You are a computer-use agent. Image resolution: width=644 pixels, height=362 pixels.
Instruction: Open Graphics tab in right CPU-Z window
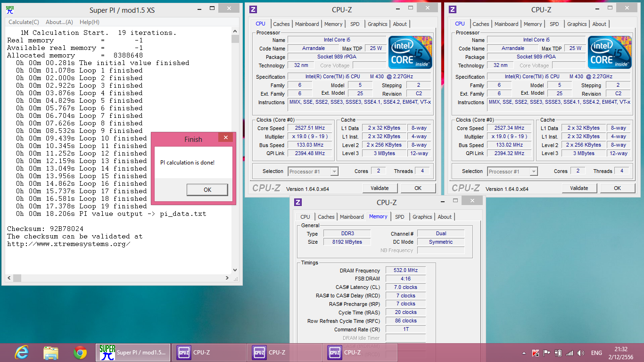coord(577,24)
